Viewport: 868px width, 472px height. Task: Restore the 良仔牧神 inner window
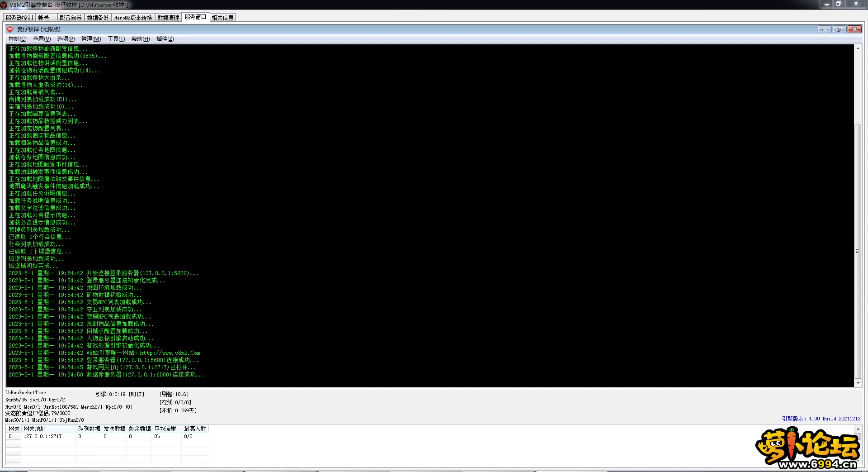[840, 29]
